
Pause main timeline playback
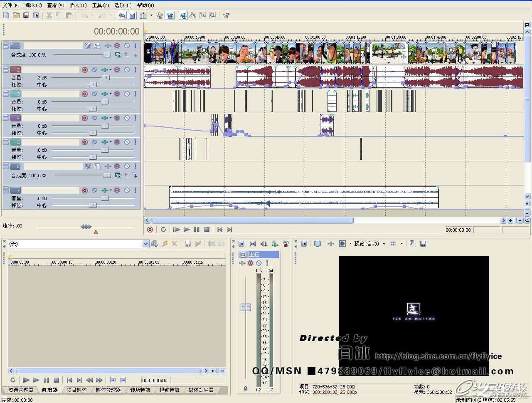197,230
